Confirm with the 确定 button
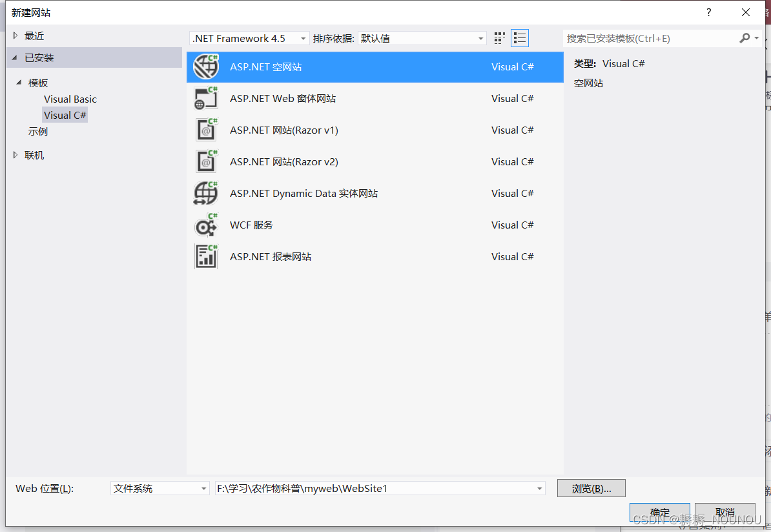 (659, 513)
